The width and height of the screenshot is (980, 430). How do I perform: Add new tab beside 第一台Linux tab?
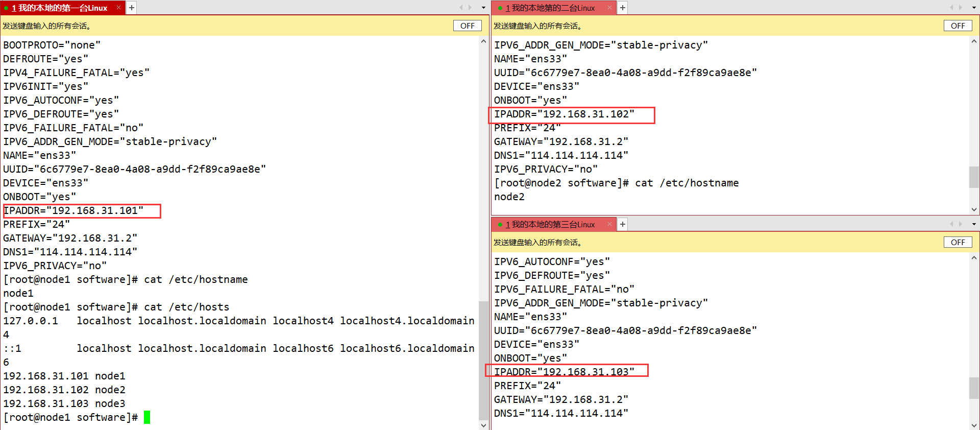click(x=132, y=8)
